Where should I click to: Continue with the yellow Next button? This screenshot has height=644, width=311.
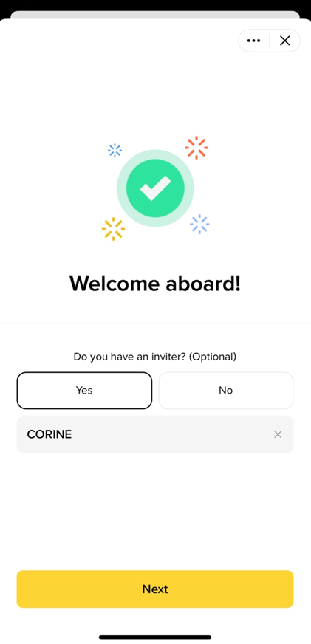155,589
